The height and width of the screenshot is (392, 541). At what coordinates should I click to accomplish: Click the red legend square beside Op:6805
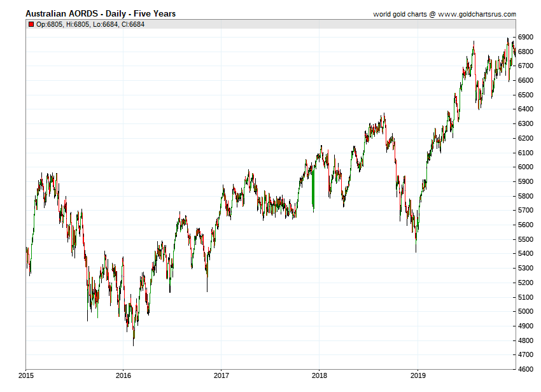(x=31, y=24)
